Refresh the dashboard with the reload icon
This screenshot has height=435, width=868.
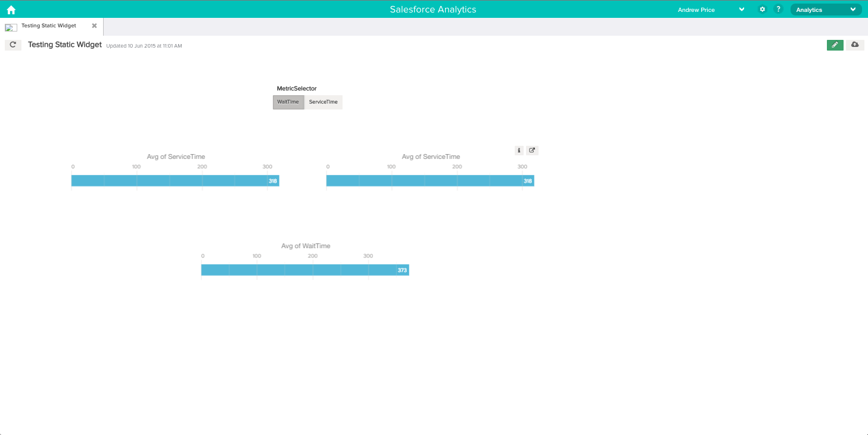pyautogui.click(x=13, y=45)
